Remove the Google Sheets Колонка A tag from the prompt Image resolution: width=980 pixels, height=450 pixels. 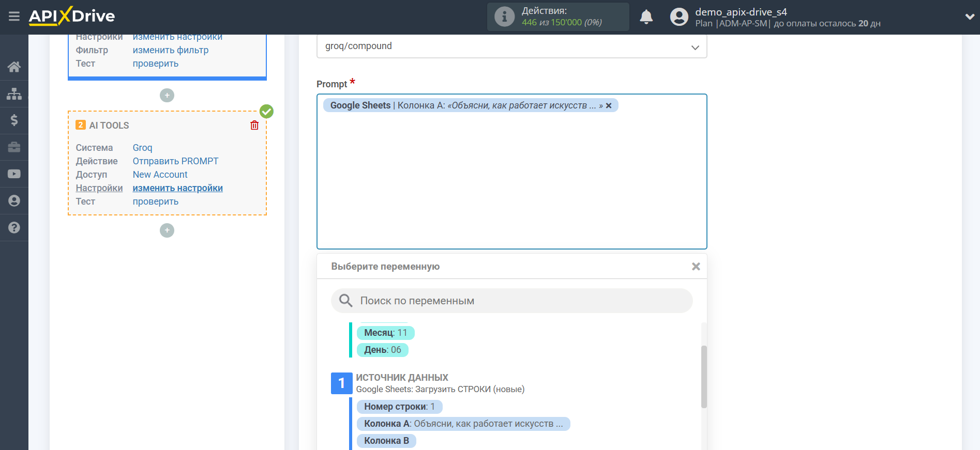coord(609,106)
